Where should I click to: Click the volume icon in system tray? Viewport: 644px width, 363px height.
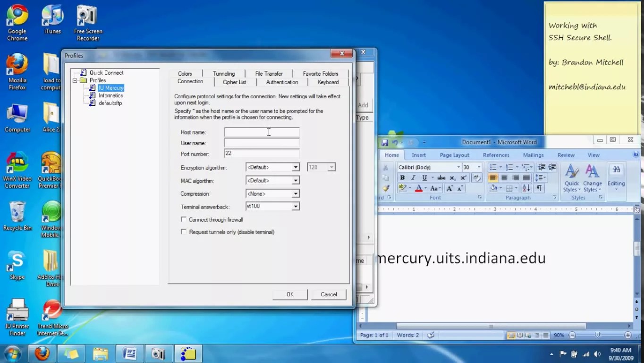click(597, 354)
